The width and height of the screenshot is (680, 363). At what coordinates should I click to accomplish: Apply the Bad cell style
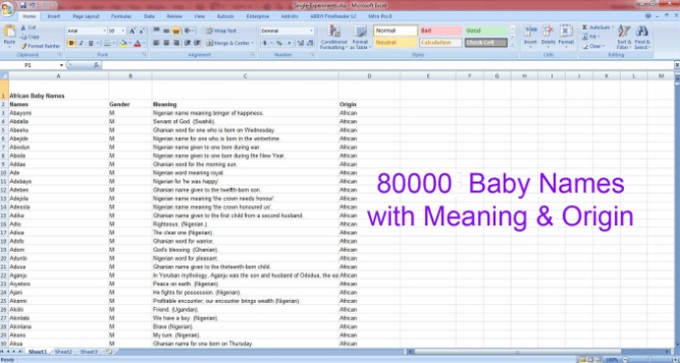pyautogui.click(x=441, y=31)
